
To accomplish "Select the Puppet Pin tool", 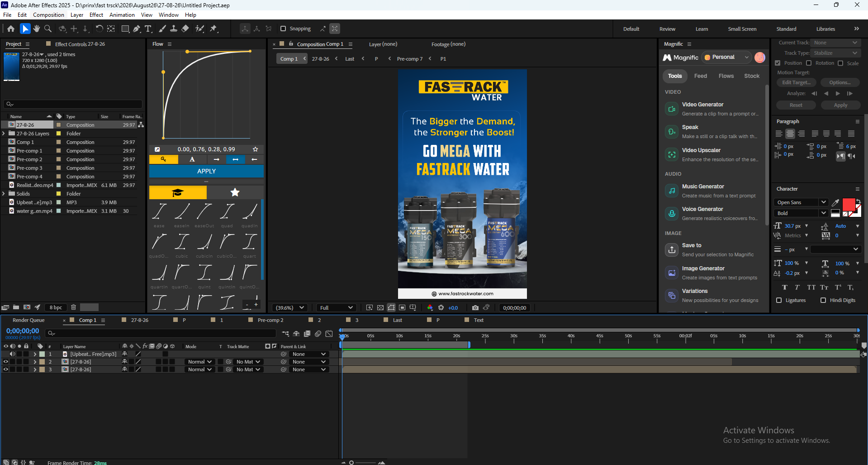I will [213, 29].
